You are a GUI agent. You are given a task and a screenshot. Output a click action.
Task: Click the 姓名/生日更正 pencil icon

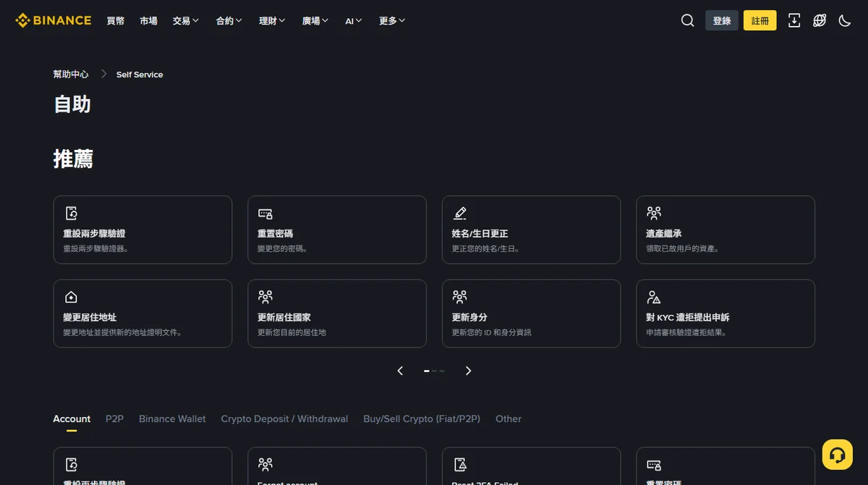(459, 213)
